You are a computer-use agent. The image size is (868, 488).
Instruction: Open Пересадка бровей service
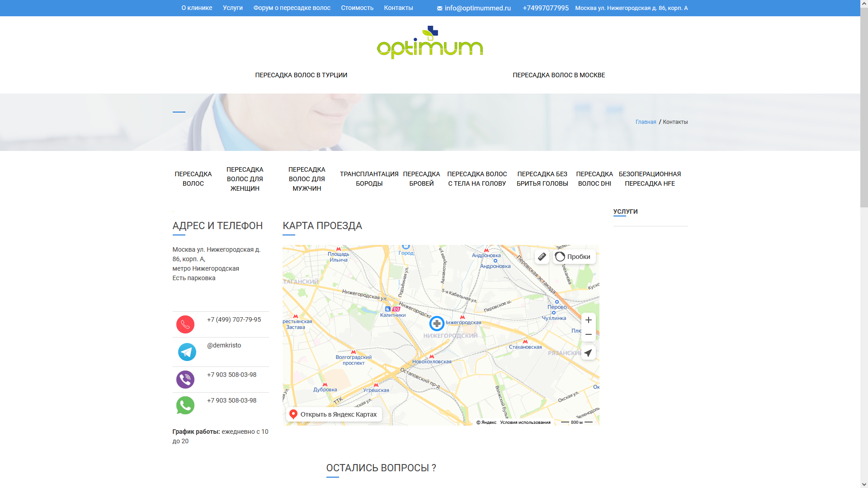[x=421, y=179]
